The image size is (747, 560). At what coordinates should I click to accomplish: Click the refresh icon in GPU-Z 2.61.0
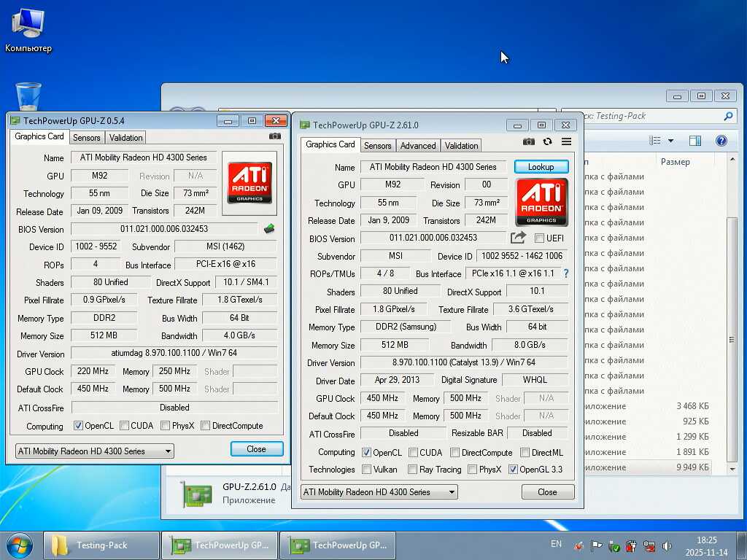tap(547, 141)
